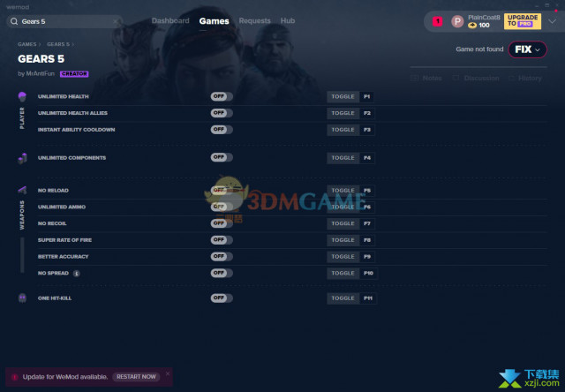Screen dimensions: 565x392
Task: Open the Notes tab
Action: click(x=432, y=79)
